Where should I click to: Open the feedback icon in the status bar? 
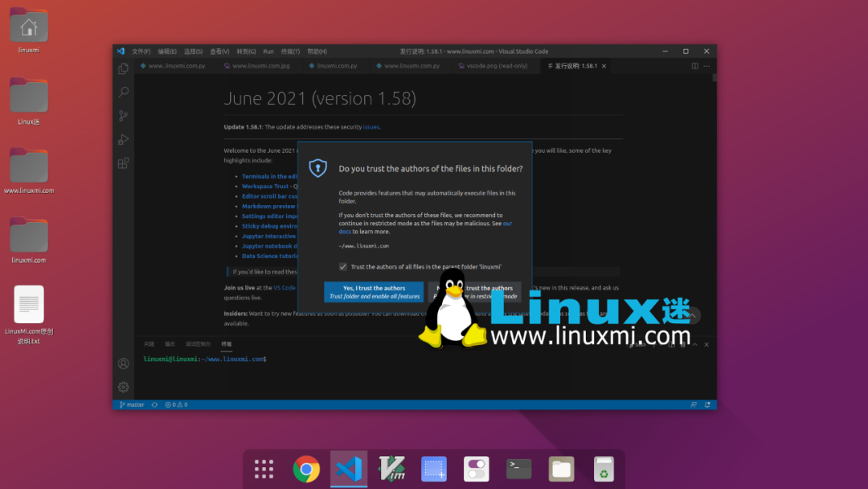[x=694, y=405]
